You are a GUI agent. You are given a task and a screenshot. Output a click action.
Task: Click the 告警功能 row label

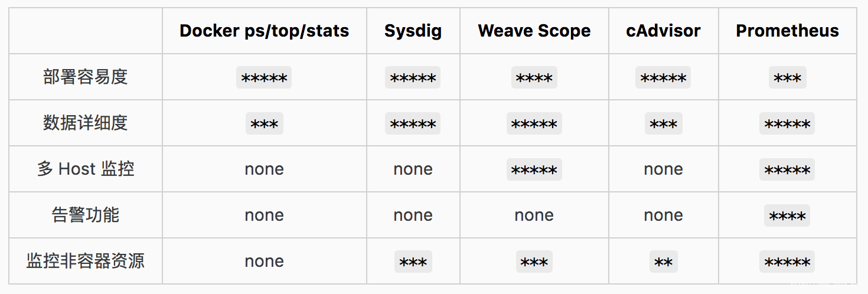click(x=86, y=215)
